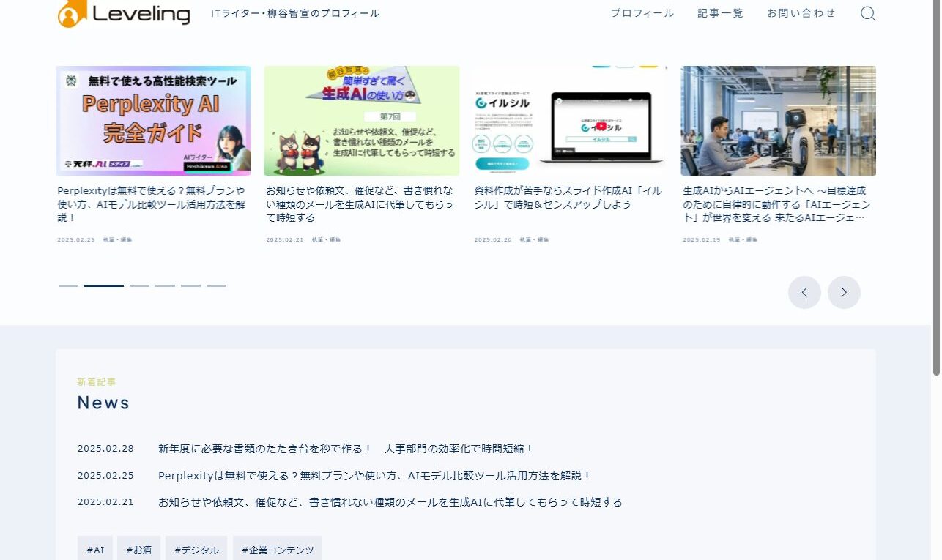
Task: Open the search magnifier icon
Action: [868, 13]
